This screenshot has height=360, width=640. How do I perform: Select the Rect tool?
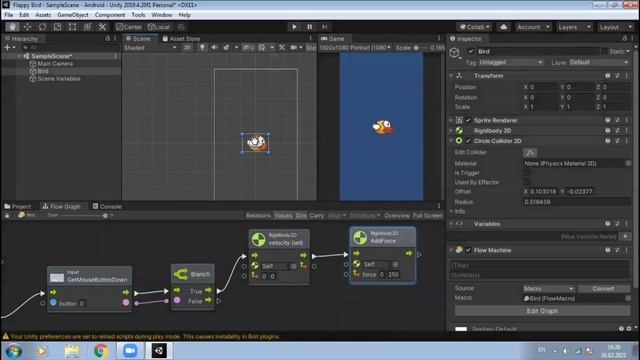coord(72,27)
